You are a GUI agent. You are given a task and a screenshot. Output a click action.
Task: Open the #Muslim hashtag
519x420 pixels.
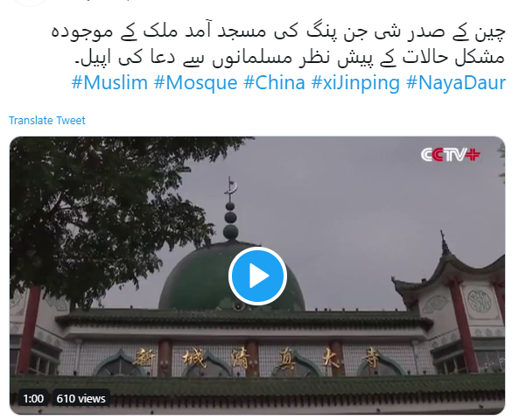[x=109, y=83]
